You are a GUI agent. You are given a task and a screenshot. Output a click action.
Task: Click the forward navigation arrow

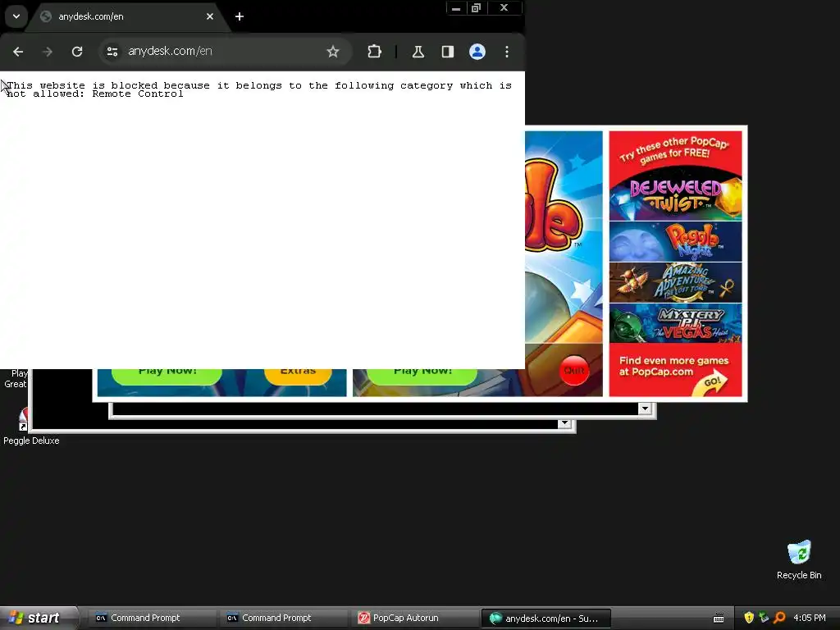(47, 52)
